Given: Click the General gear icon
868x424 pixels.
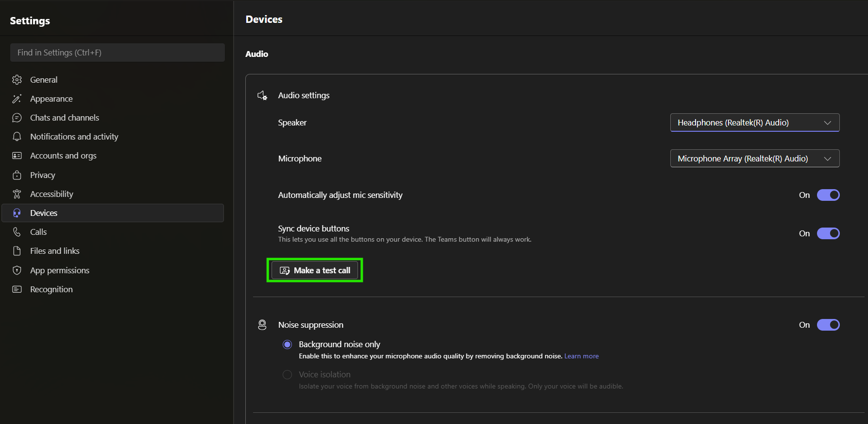Looking at the screenshot, I should click(x=17, y=80).
